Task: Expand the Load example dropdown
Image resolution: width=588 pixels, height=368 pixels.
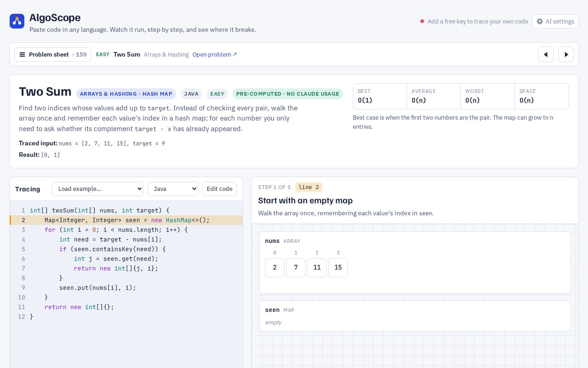Action: click(98, 189)
